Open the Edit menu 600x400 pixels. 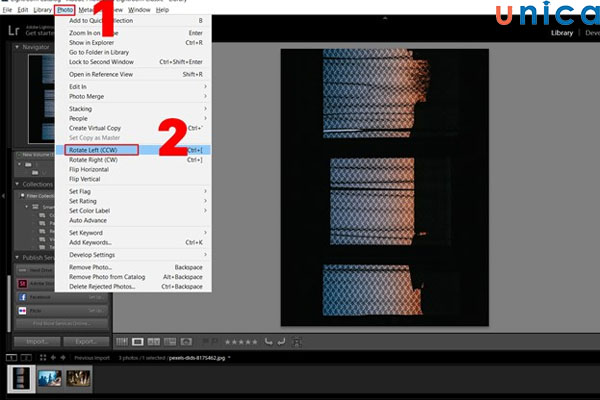coord(23,10)
